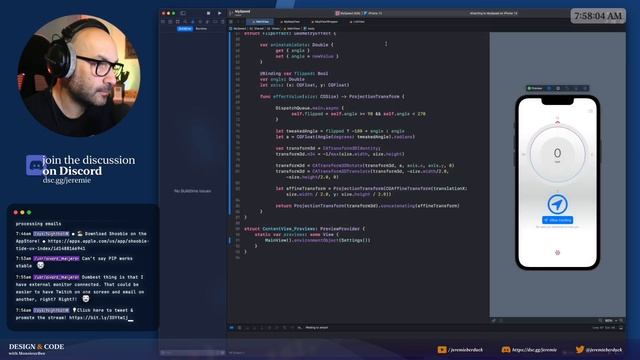The height and width of the screenshot is (360, 640).
Task: Click the navigator filter field
Action: point(192,353)
